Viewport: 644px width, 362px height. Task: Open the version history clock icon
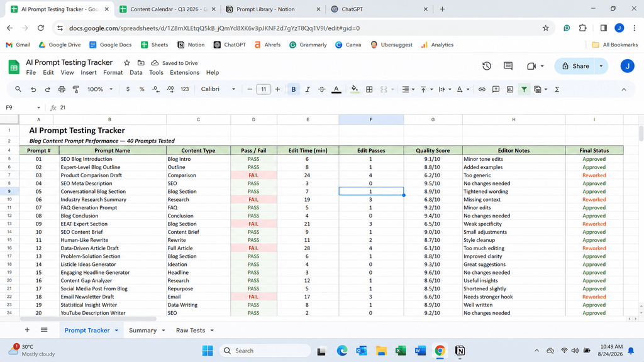click(x=487, y=66)
